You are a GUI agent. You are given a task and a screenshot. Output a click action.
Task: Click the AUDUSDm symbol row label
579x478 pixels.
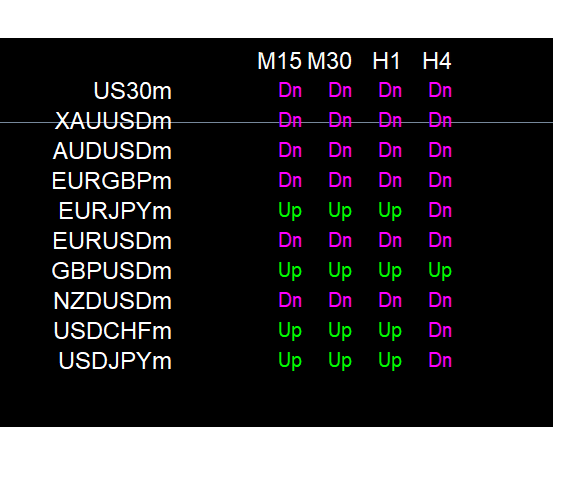112,151
